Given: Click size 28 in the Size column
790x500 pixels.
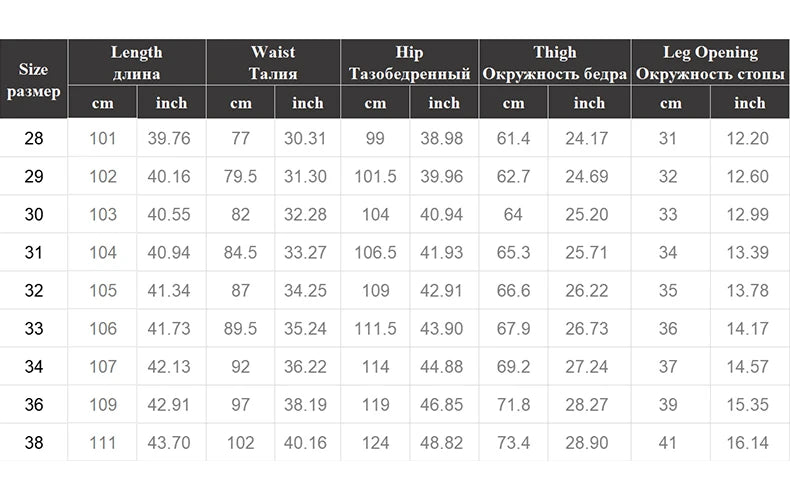Looking at the screenshot, I should (x=34, y=139).
